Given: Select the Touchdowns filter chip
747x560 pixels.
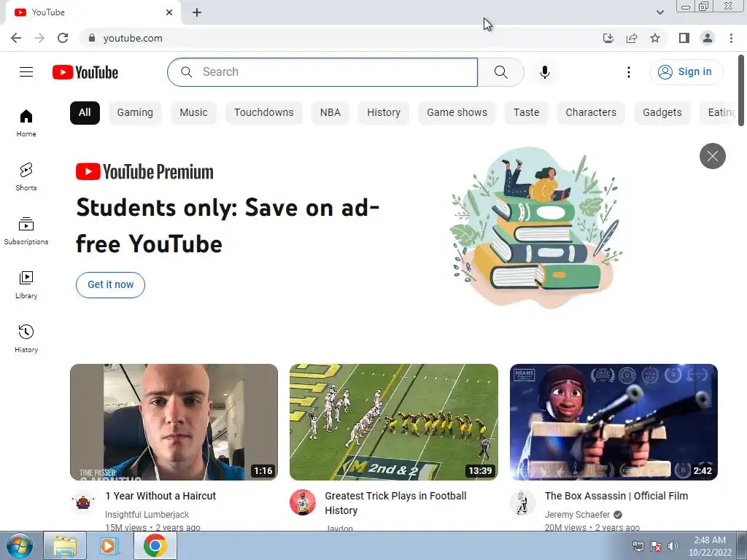Looking at the screenshot, I should point(264,113).
